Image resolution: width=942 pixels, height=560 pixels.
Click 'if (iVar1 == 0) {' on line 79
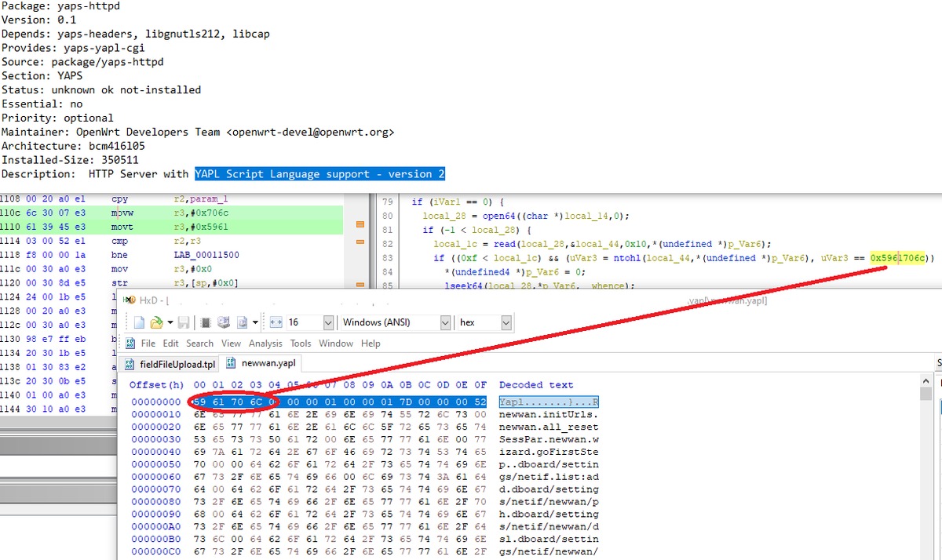(459, 202)
